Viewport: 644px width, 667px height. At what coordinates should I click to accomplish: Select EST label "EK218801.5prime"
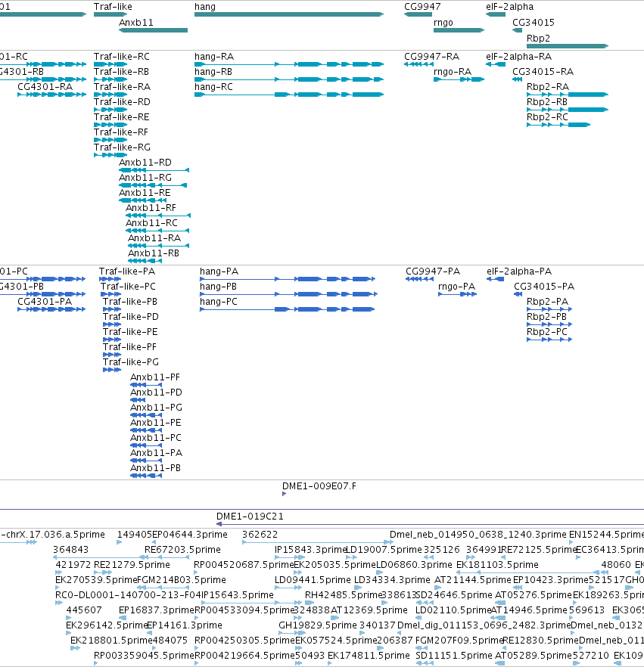pyautogui.click(x=111, y=641)
